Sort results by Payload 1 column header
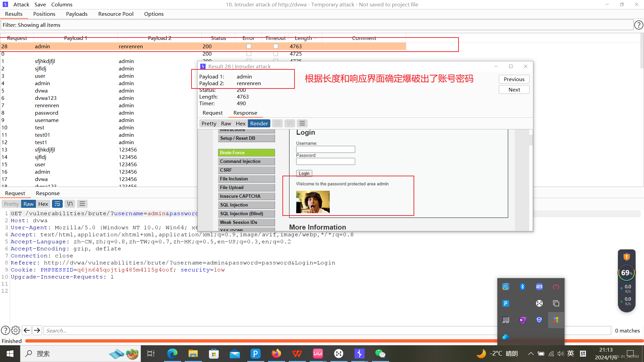644x362 pixels. 75,38
